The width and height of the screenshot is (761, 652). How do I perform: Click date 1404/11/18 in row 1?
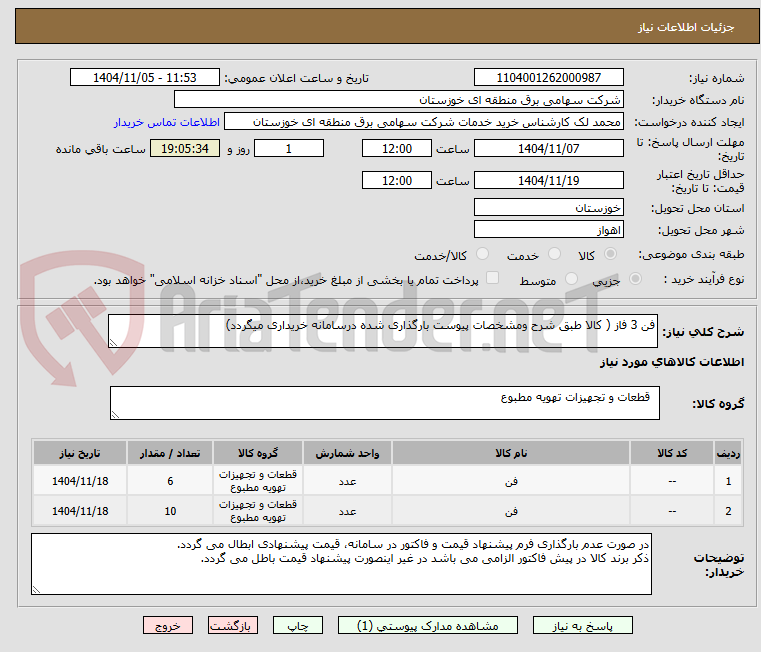click(80, 481)
